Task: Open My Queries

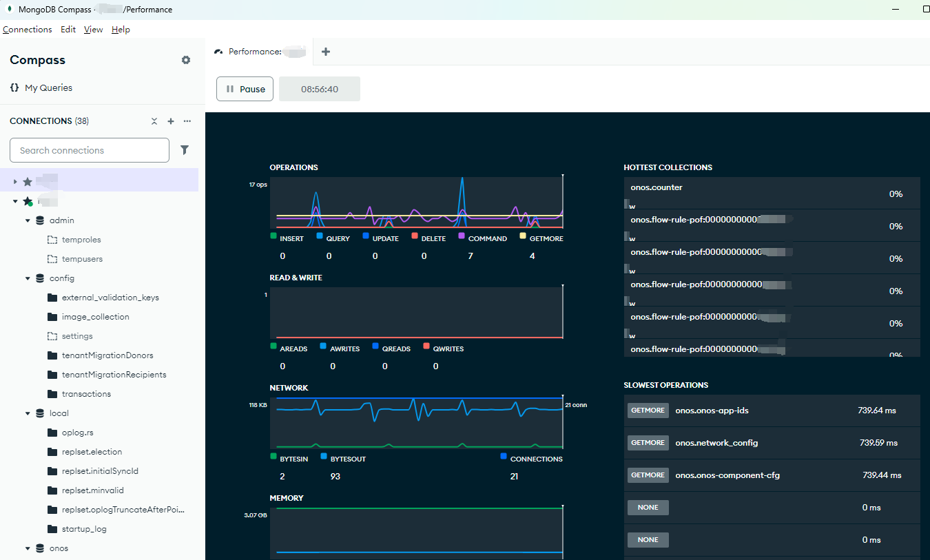Action: (48, 87)
